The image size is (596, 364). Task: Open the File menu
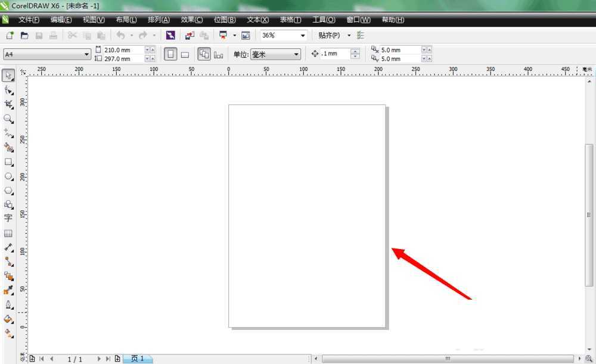29,20
